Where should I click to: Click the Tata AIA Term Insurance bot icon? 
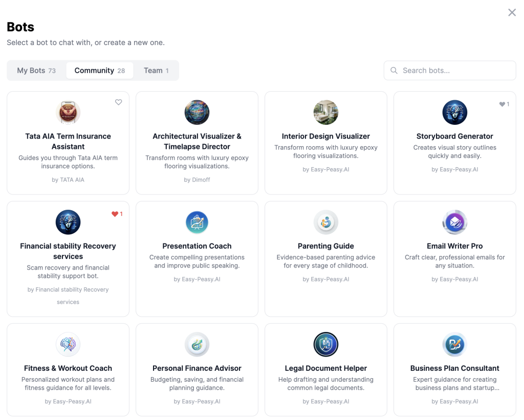68,113
